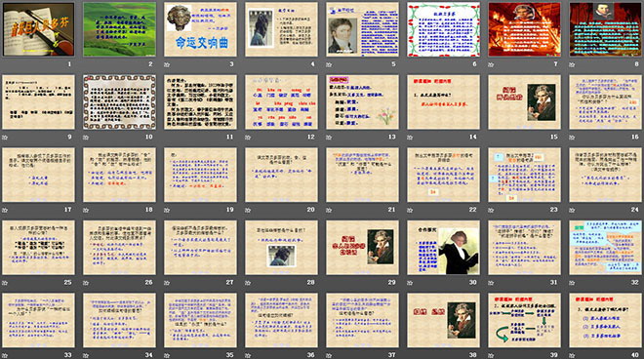Select slide 25 thumbnail
The image size is (644, 359).
[39, 247]
